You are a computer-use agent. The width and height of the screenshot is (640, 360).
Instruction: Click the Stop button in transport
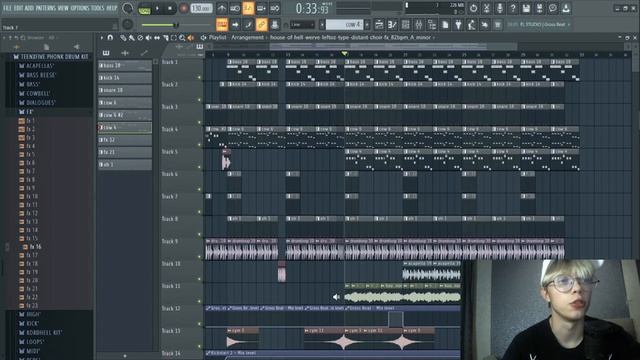pyautogui.click(x=170, y=8)
